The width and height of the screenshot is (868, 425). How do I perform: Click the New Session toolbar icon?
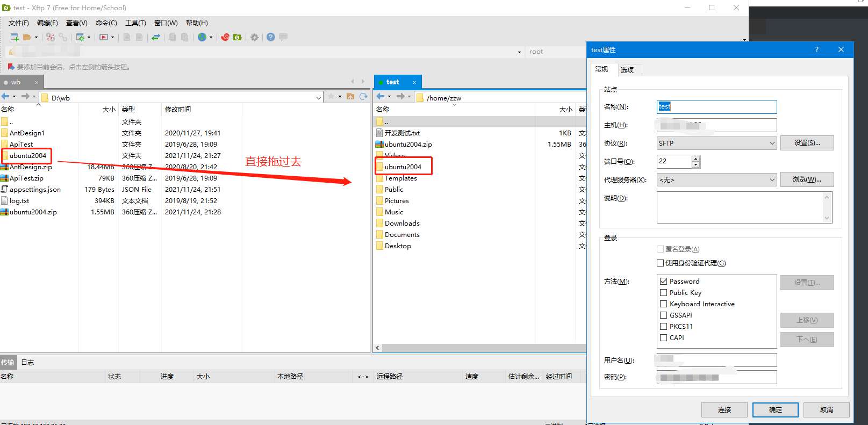coord(15,37)
